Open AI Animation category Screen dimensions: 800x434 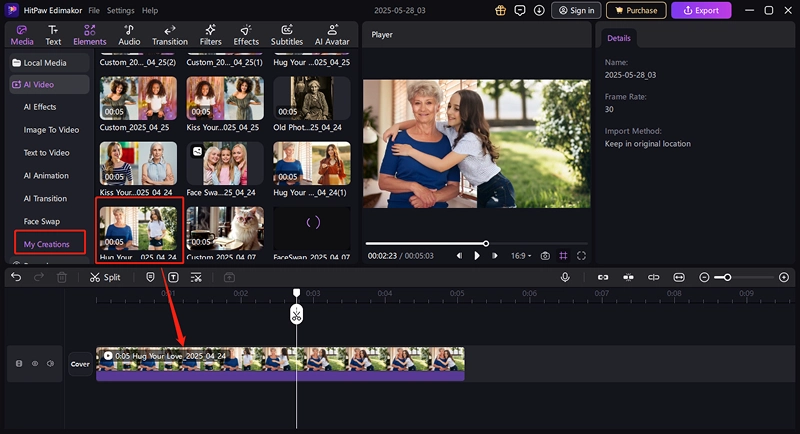(46, 175)
